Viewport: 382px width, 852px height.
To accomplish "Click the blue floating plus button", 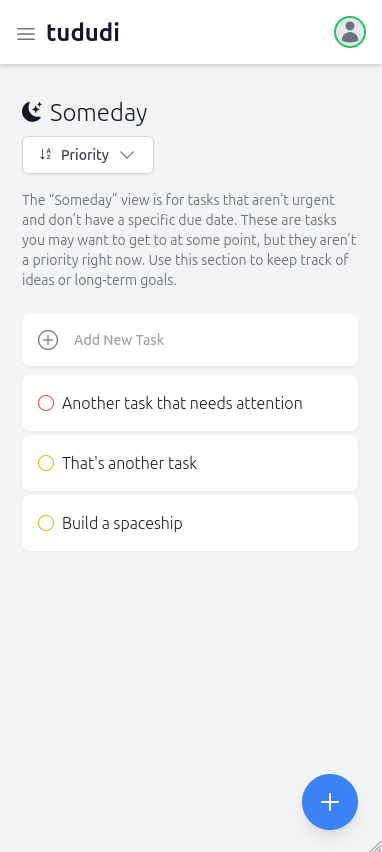I will [330, 801].
